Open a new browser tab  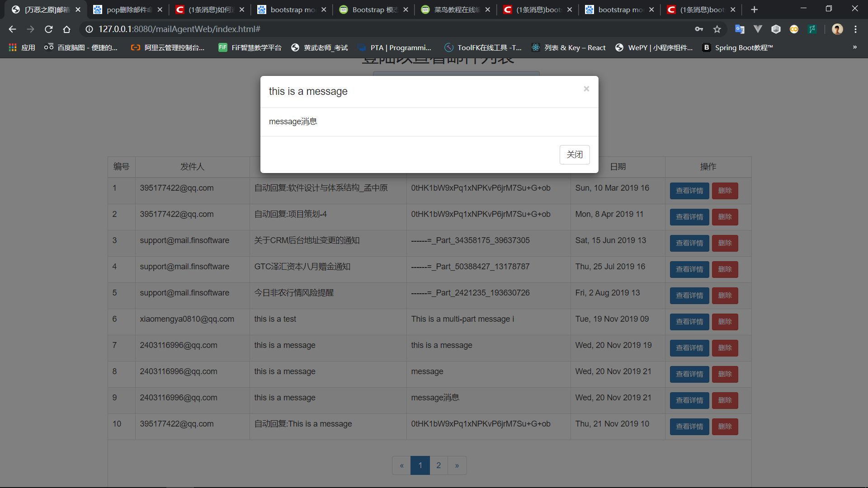point(754,9)
